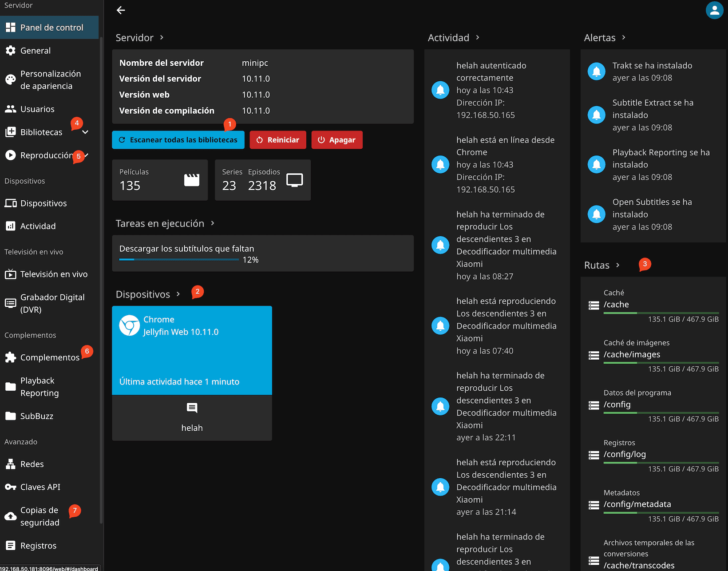Expand the Bibliotecas submenu chevron
This screenshot has width=728, height=571.
[86, 132]
